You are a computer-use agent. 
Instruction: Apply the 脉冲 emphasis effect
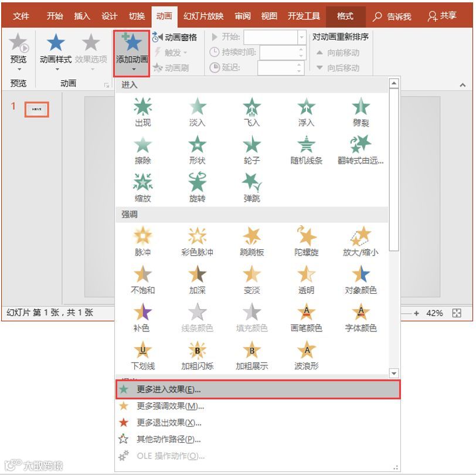[x=142, y=242]
